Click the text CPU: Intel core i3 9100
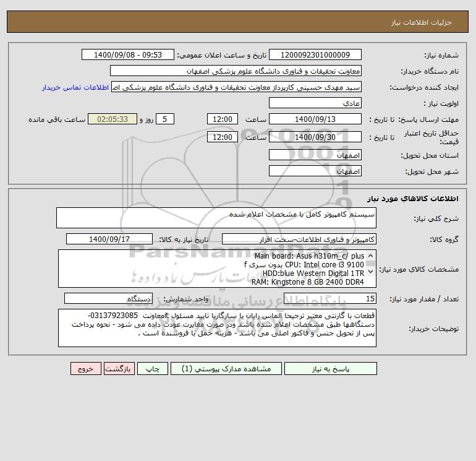 click(324, 265)
